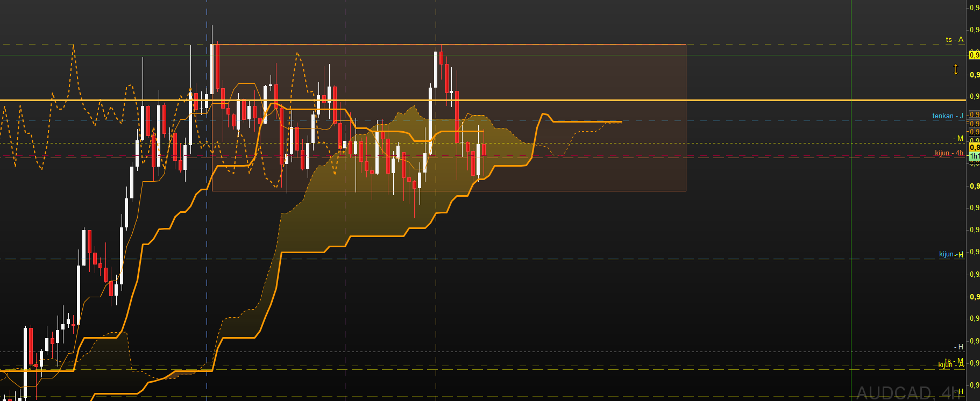The width and height of the screenshot is (980, 401).
Task: Click the green "1h1" tag on price axis
Action: 974,156
